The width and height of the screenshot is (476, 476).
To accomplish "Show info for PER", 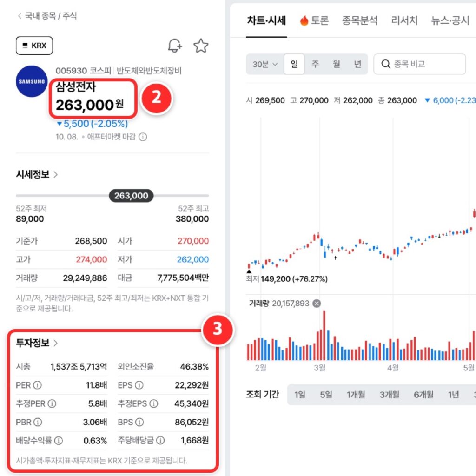I will (37, 385).
